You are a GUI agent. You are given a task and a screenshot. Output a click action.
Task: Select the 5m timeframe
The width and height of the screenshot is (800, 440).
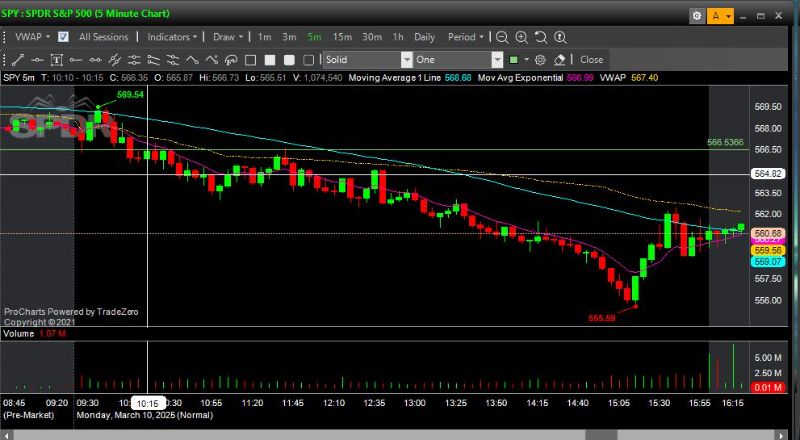click(314, 37)
